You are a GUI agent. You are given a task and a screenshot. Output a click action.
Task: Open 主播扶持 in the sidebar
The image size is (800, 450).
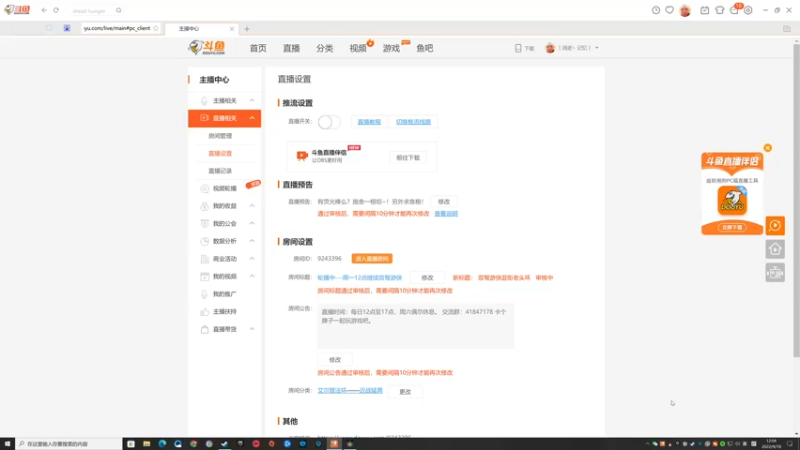coord(224,311)
